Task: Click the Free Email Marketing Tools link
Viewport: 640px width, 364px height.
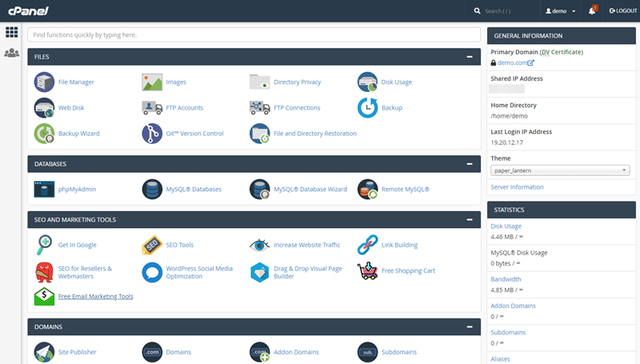Action: click(x=95, y=296)
